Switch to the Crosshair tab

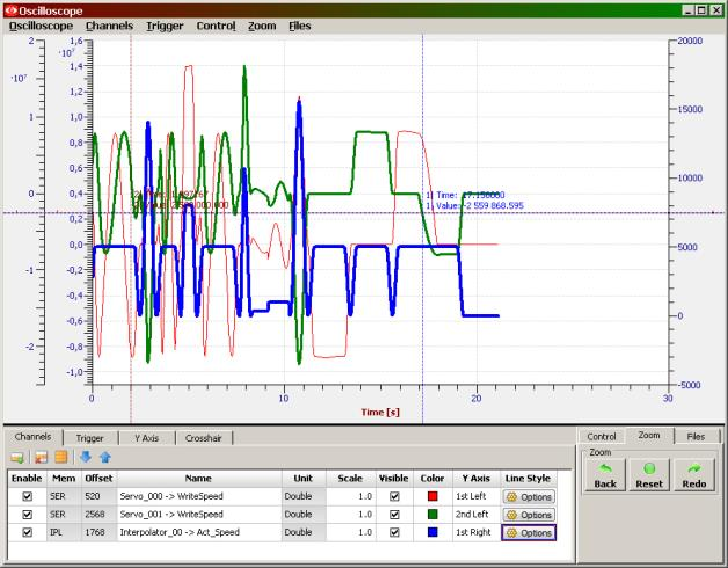pyautogui.click(x=204, y=438)
